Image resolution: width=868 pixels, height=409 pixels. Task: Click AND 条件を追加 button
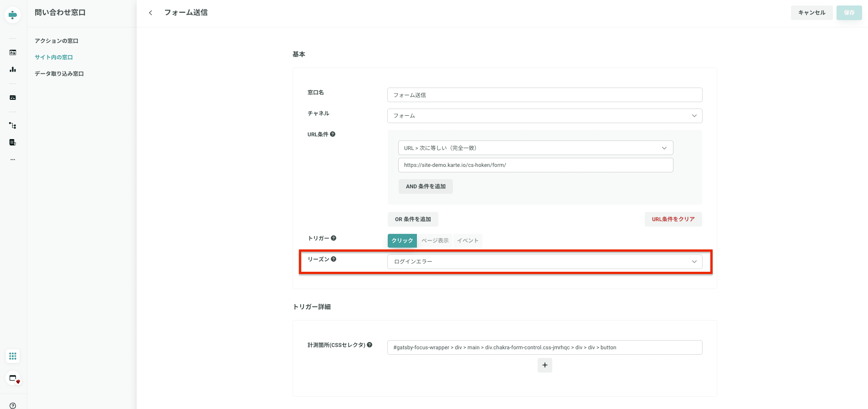426,186
